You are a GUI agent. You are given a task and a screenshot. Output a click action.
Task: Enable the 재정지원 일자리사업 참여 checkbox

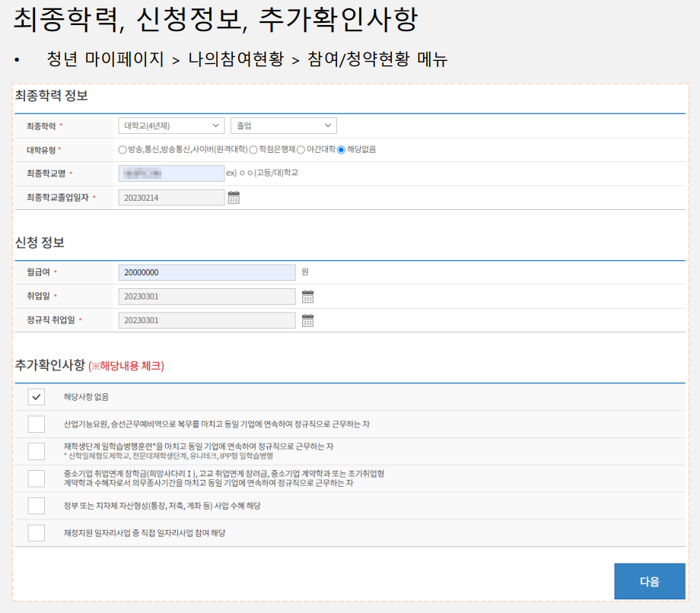36,533
